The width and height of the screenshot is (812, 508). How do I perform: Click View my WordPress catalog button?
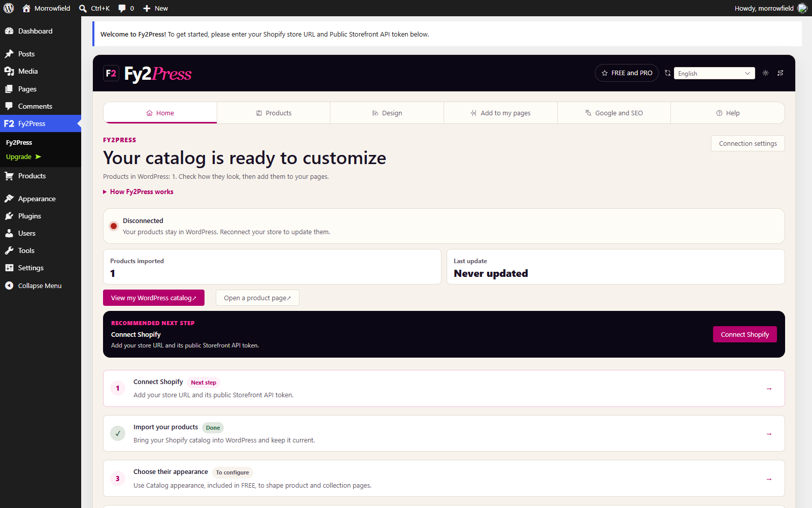point(154,298)
